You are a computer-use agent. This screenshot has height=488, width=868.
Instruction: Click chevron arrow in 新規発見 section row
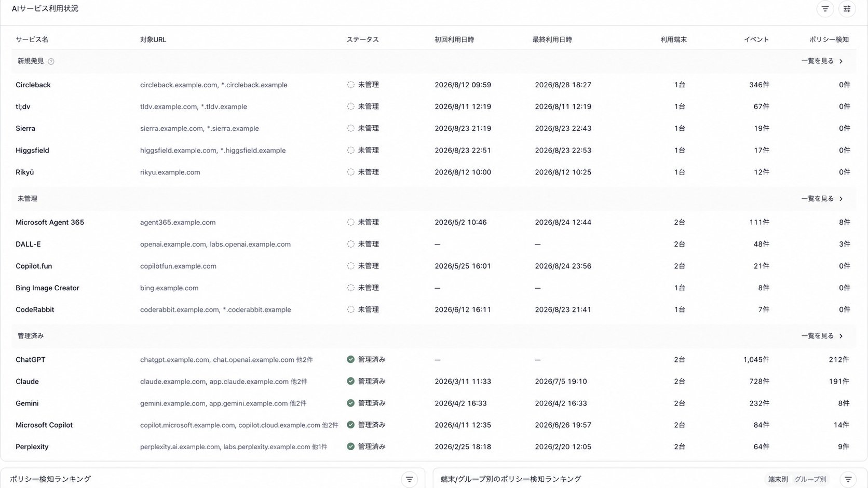pyautogui.click(x=841, y=61)
